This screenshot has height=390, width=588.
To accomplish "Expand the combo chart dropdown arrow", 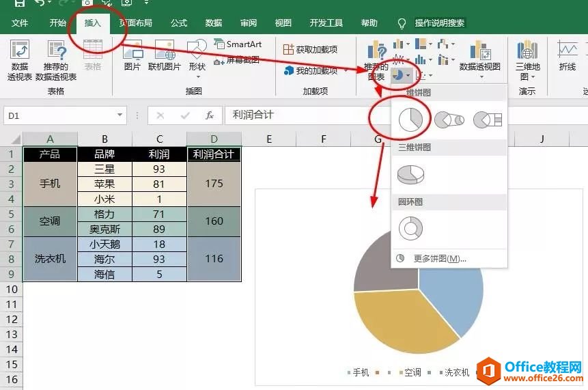I will [453, 60].
